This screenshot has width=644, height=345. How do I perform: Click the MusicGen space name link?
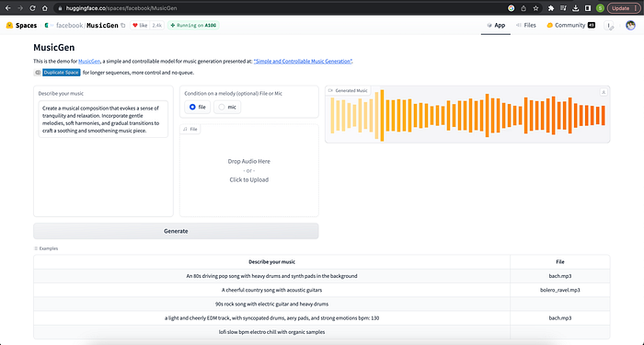pyautogui.click(x=102, y=26)
